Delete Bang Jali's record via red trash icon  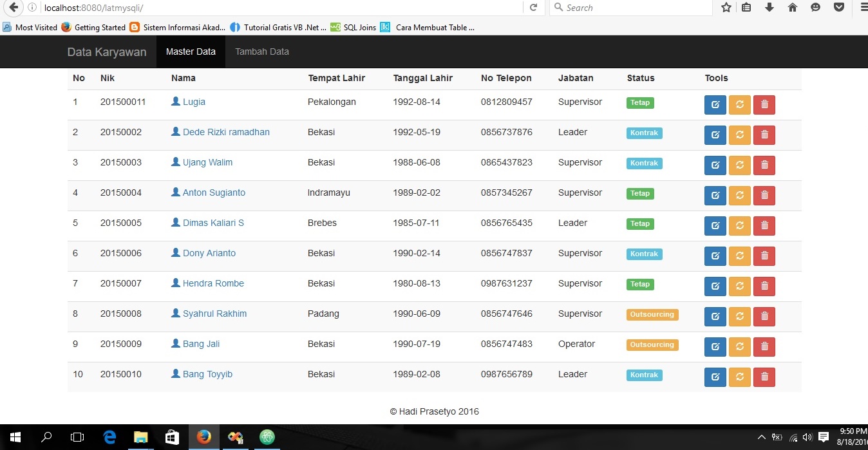point(764,346)
